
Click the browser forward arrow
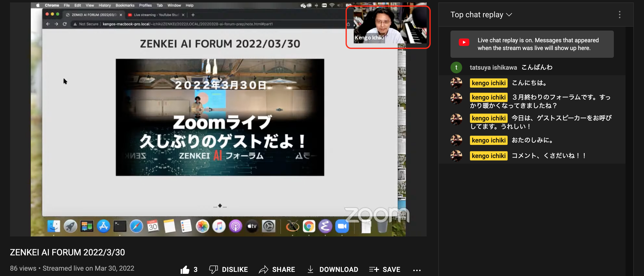[x=56, y=24]
